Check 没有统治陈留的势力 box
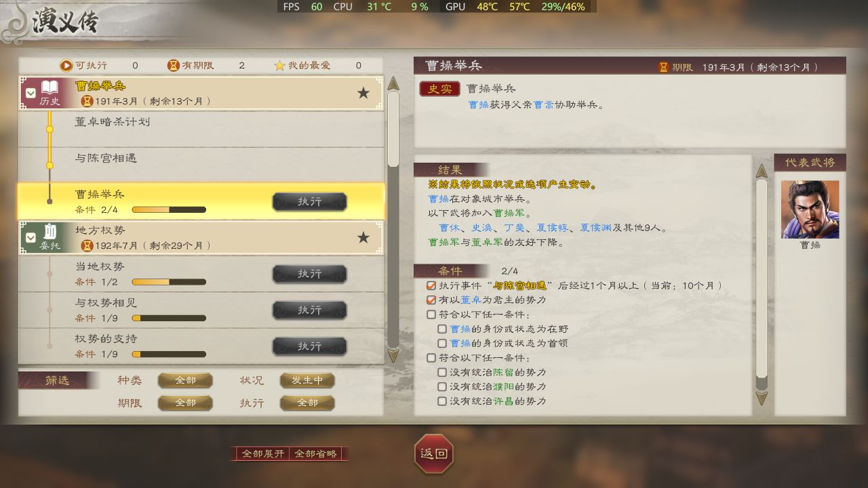Image resolution: width=868 pixels, height=488 pixels. (x=442, y=372)
